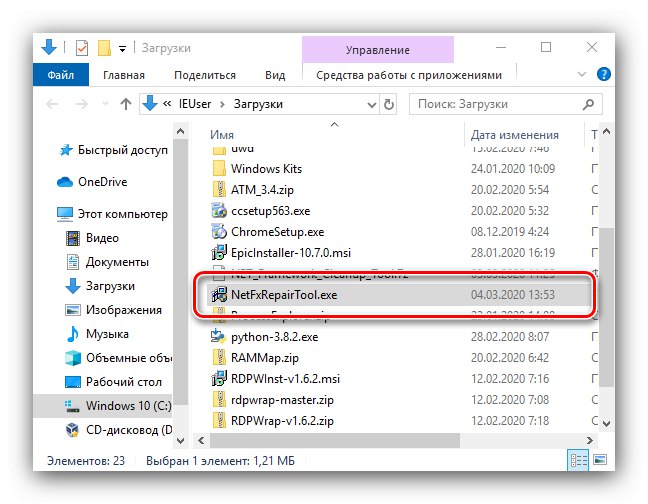
Task: Expand the address bar history dropdown
Action: [372, 105]
